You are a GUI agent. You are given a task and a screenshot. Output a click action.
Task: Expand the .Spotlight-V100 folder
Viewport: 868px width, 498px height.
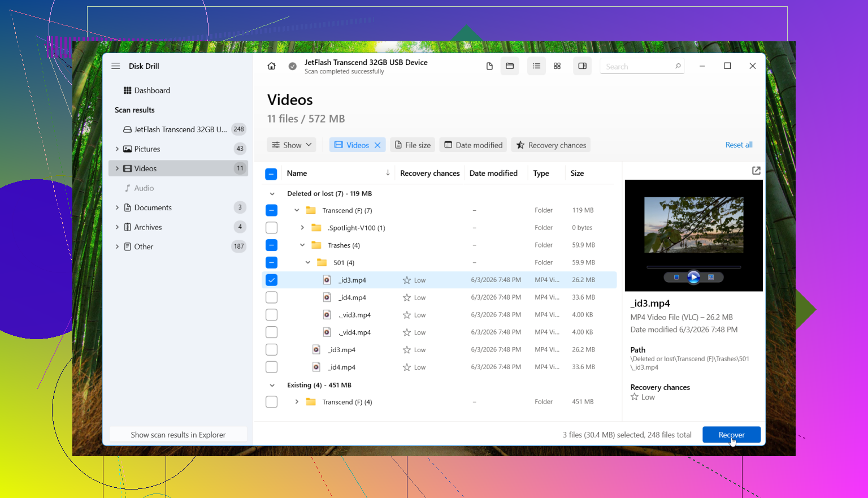[302, 228]
